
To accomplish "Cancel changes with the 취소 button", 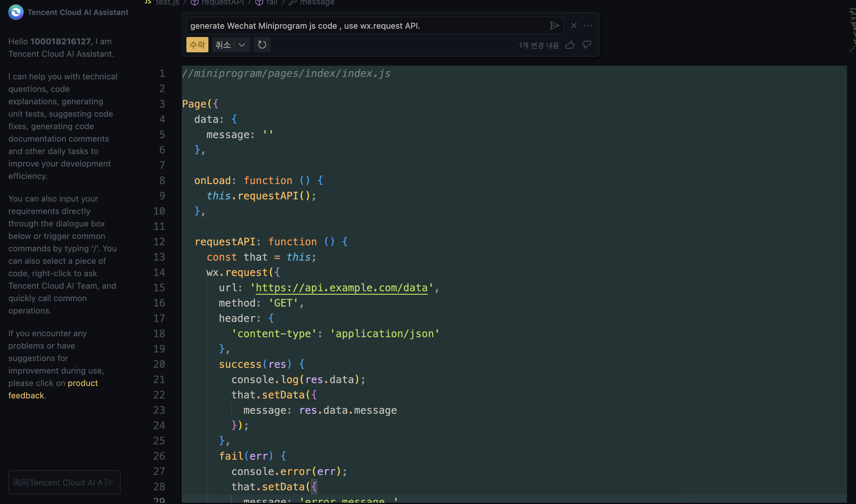I will pos(223,45).
